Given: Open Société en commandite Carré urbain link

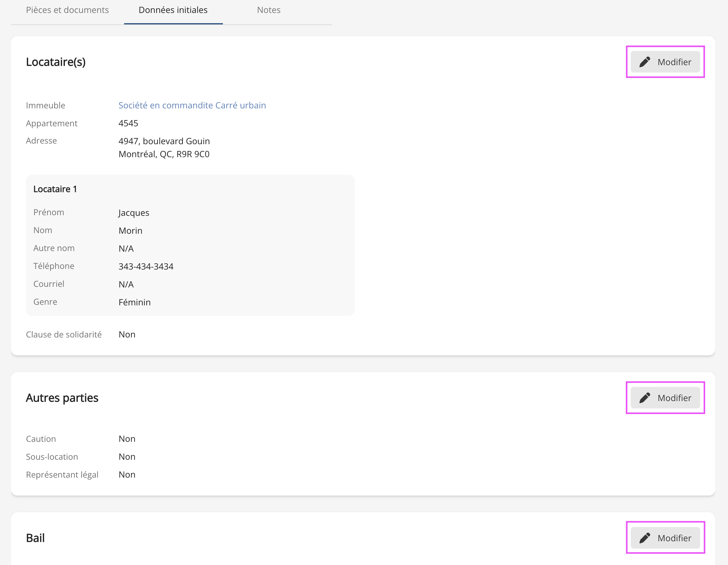Looking at the screenshot, I should pyautogui.click(x=192, y=105).
